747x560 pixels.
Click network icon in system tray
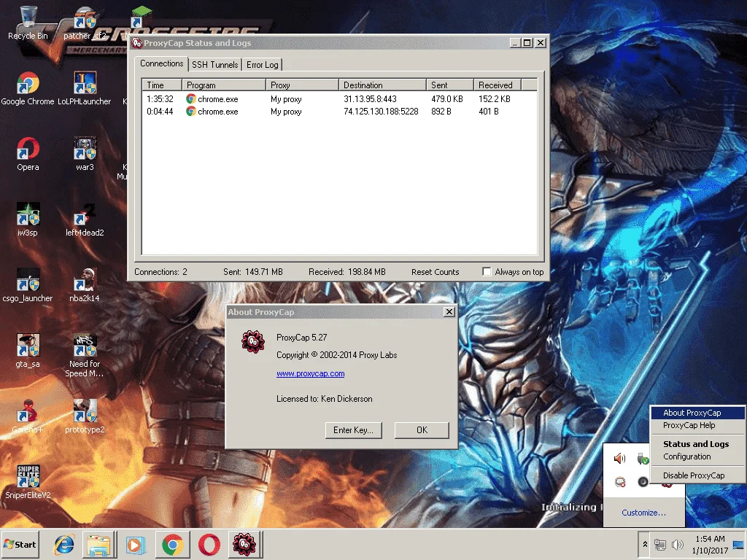tap(659, 544)
